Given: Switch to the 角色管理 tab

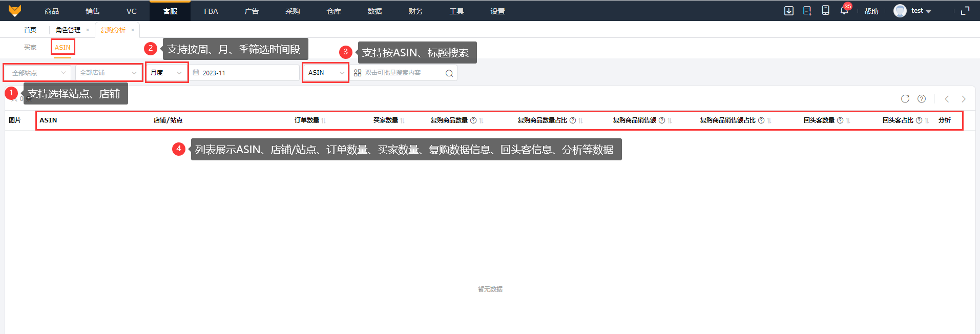Looking at the screenshot, I should pos(68,30).
